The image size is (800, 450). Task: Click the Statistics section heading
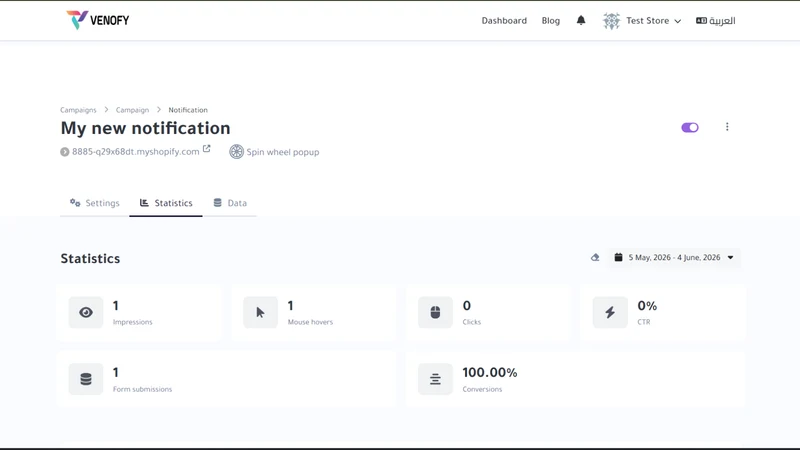click(x=90, y=259)
